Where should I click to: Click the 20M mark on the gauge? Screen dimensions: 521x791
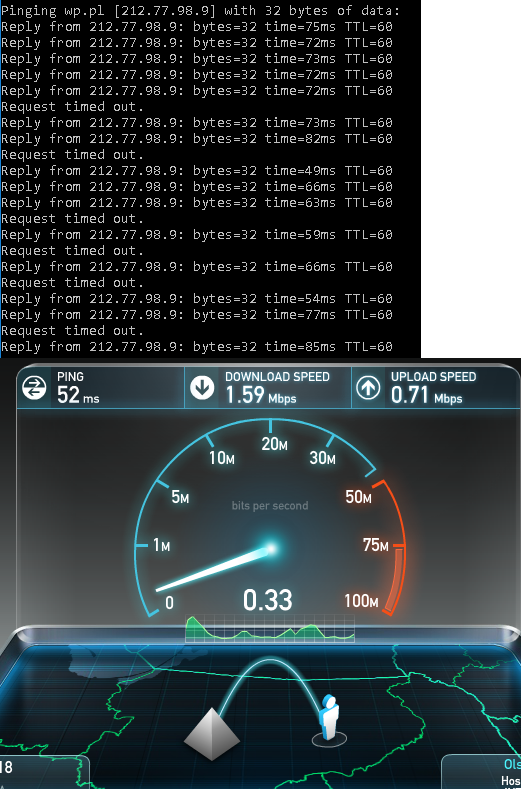coord(274,444)
